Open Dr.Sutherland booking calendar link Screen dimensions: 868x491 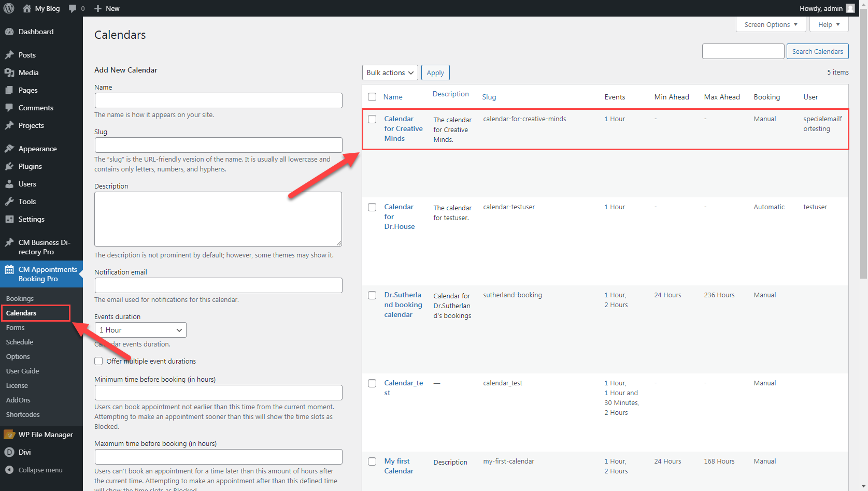(403, 305)
